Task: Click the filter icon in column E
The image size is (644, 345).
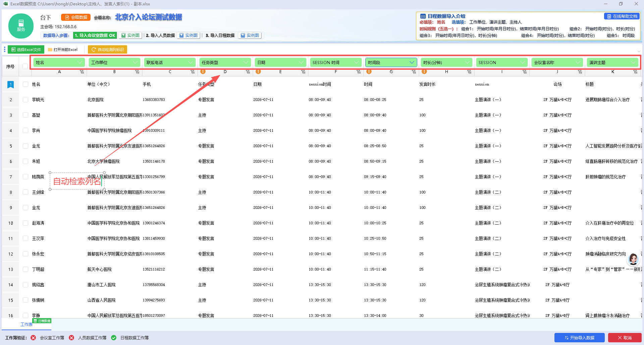Action: point(303,72)
